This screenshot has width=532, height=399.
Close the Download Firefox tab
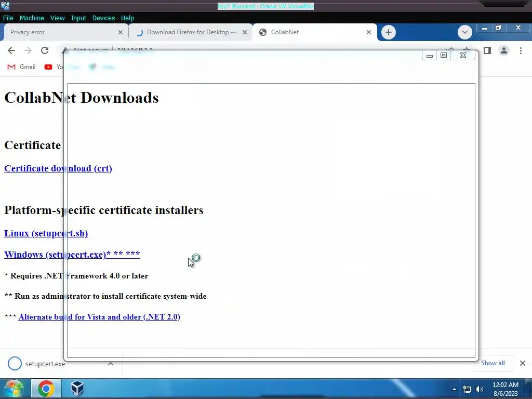(x=245, y=32)
